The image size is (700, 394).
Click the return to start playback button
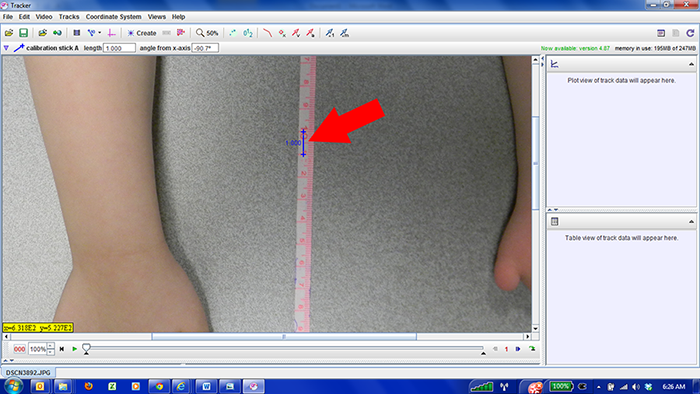click(x=62, y=349)
